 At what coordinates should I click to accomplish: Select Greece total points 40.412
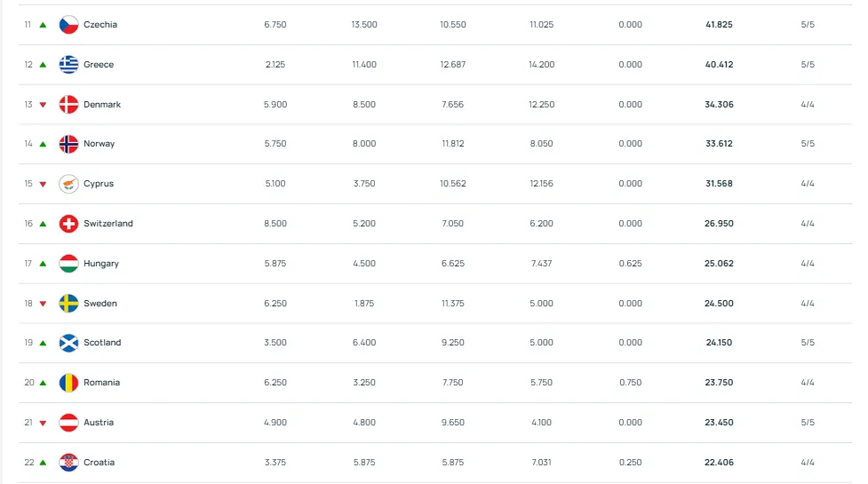[x=719, y=65]
